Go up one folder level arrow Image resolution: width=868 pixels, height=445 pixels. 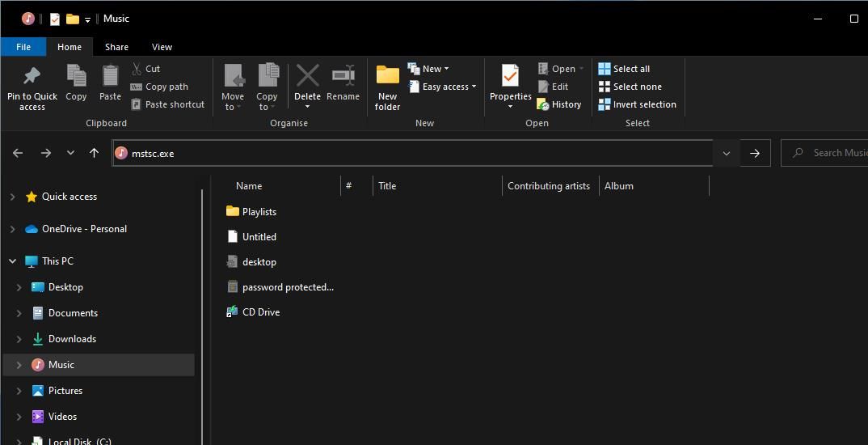[94, 153]
